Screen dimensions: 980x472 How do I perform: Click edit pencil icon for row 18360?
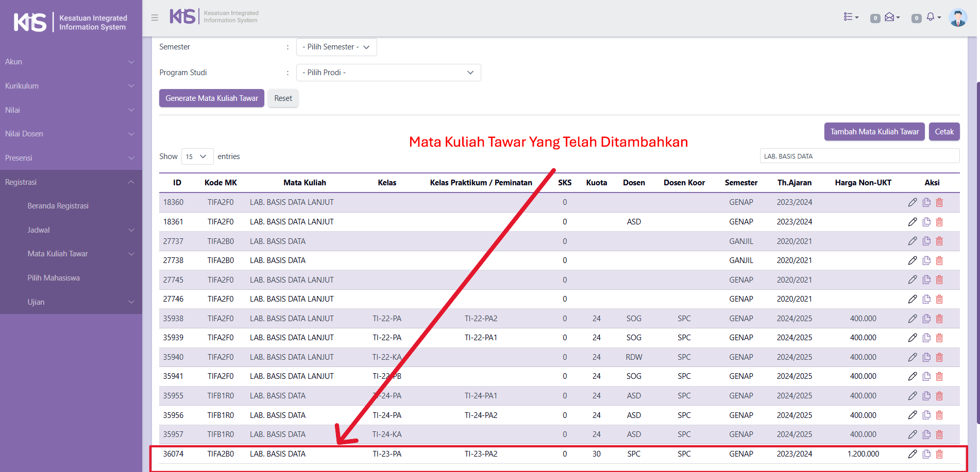[x=913, y=202]
